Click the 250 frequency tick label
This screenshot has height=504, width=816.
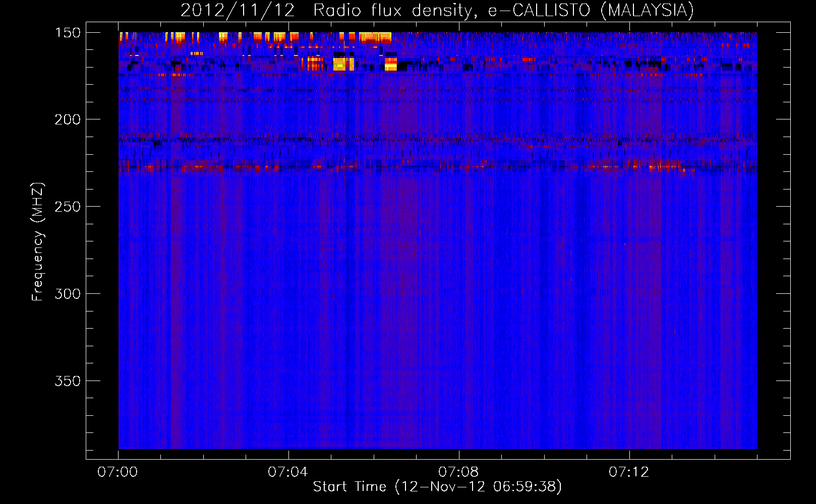point(68,207)
